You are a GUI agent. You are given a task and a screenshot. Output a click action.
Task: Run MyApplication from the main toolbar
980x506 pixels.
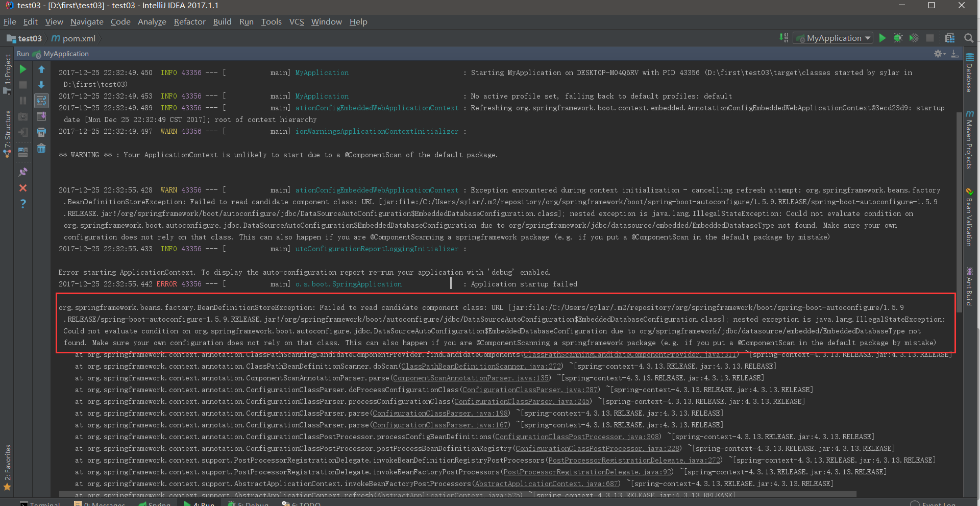coord(882,38)
